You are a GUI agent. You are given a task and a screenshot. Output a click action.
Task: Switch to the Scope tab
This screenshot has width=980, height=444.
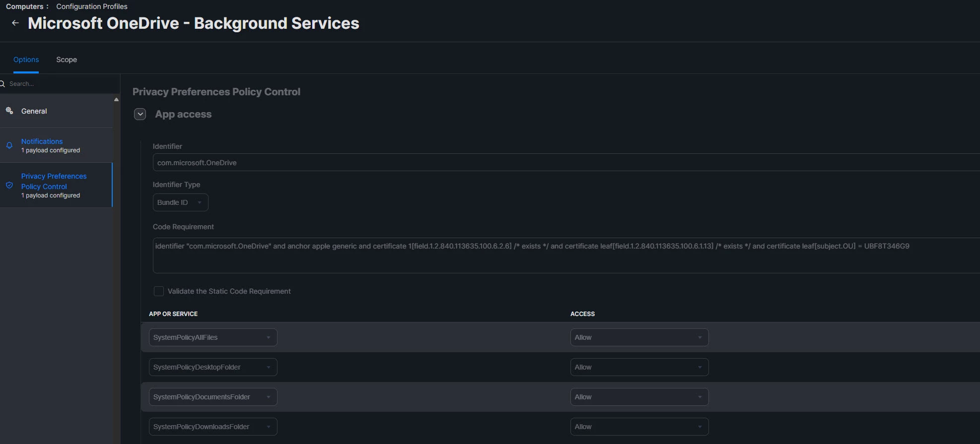67,60
